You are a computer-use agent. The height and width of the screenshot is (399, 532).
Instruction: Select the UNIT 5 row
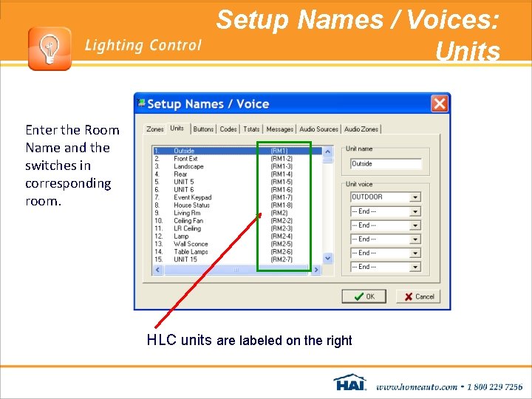tap(237, 182)
